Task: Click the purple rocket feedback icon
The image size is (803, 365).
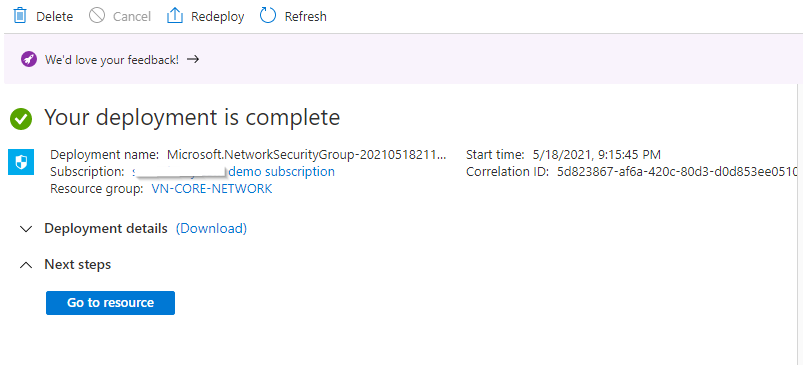Action: tap(29, 59)
